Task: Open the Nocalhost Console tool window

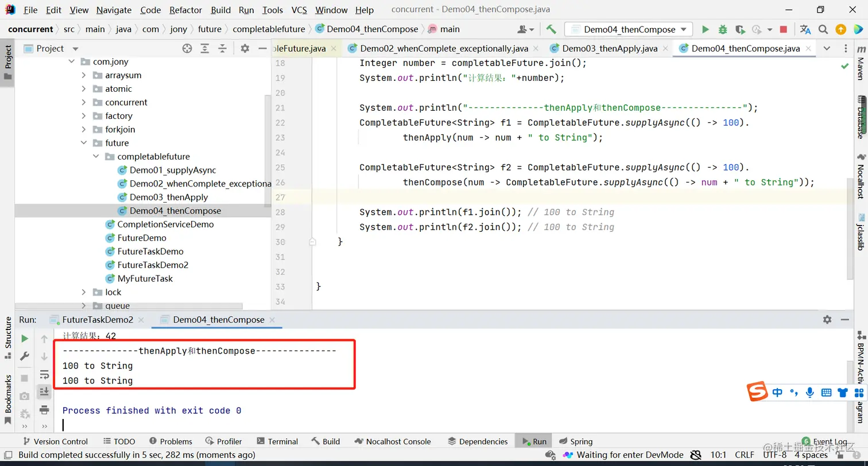Action: (x=392, y=441)
